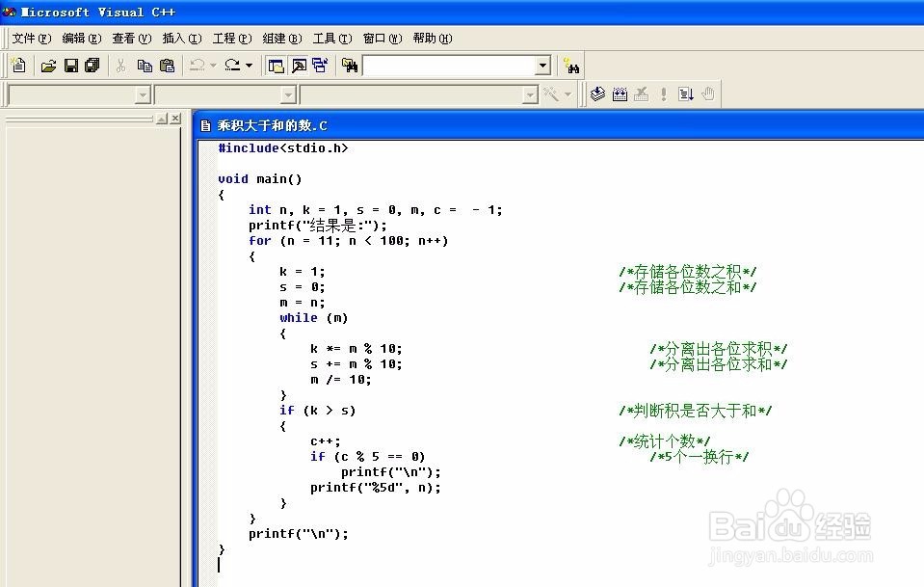Click the if (c % 5 == 0) line
This screenshot has height=587, width=924.
[x=368, y=456]
